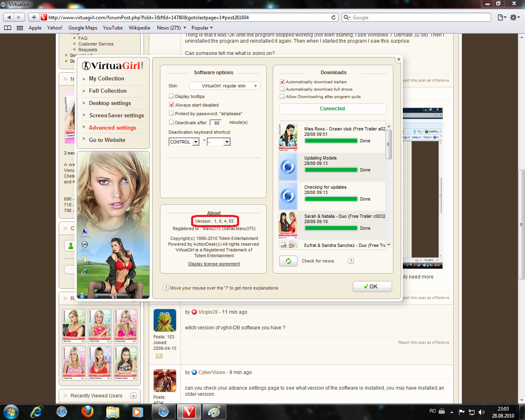Open the Top Sites grid icon

tap(20, 28)
